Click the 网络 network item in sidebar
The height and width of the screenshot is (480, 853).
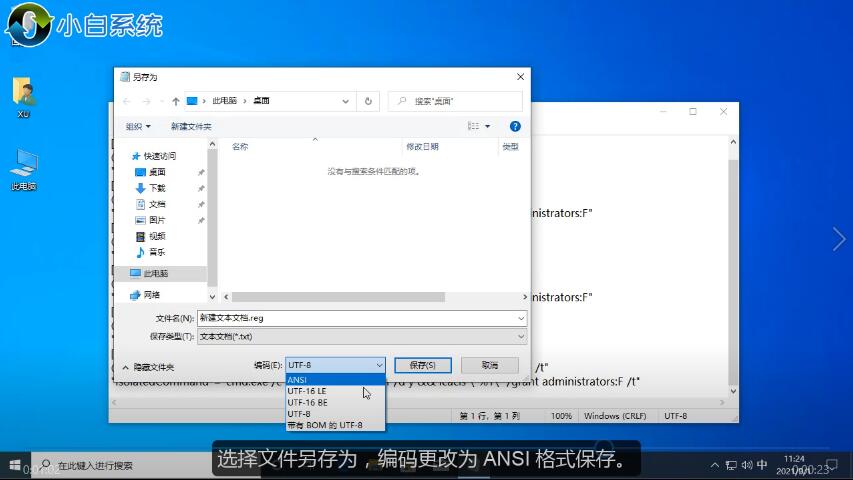click(151, 295)
